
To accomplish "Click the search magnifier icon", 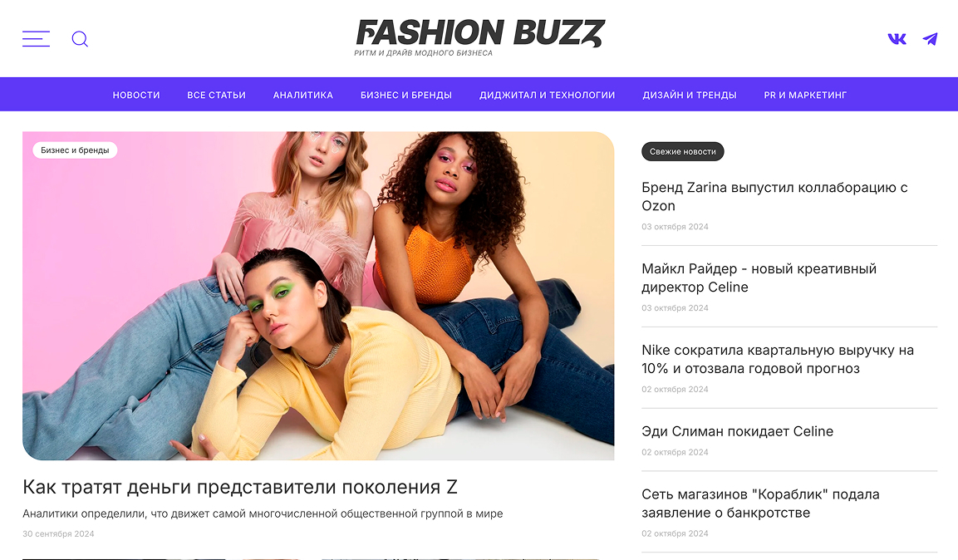I will [x=80, y=39].
